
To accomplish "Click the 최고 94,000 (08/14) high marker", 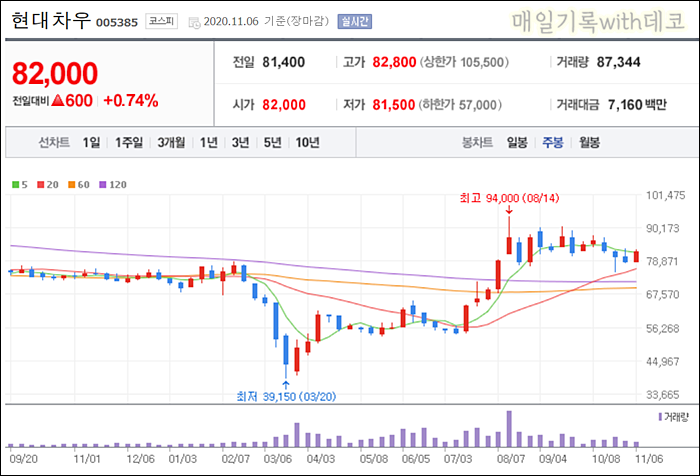I will pos(509,198).
